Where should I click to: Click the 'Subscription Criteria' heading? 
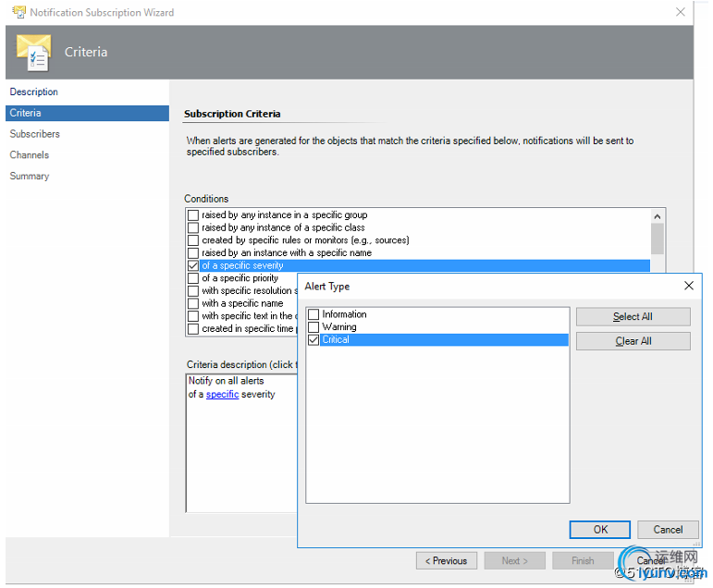(x=232, y=114)
